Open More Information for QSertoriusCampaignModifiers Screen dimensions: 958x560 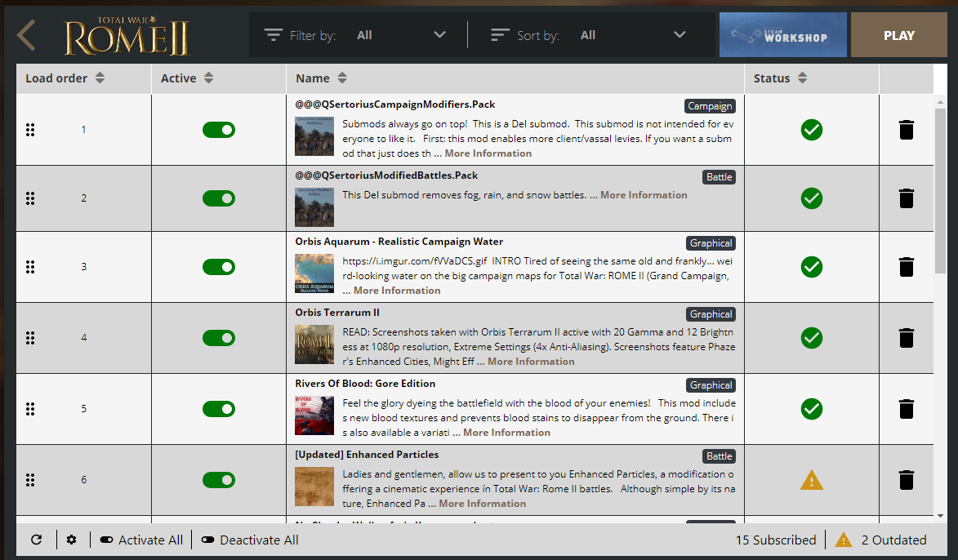click(488, 153)
